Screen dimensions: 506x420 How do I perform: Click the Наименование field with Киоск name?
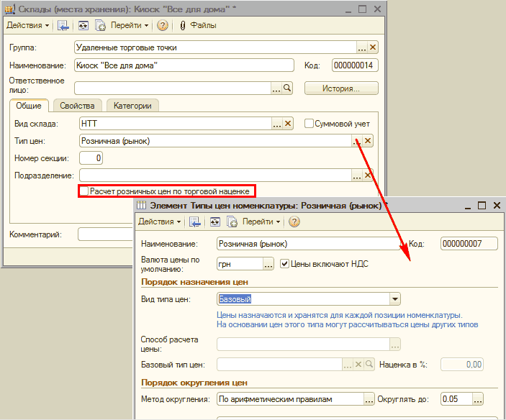(184, 65)
